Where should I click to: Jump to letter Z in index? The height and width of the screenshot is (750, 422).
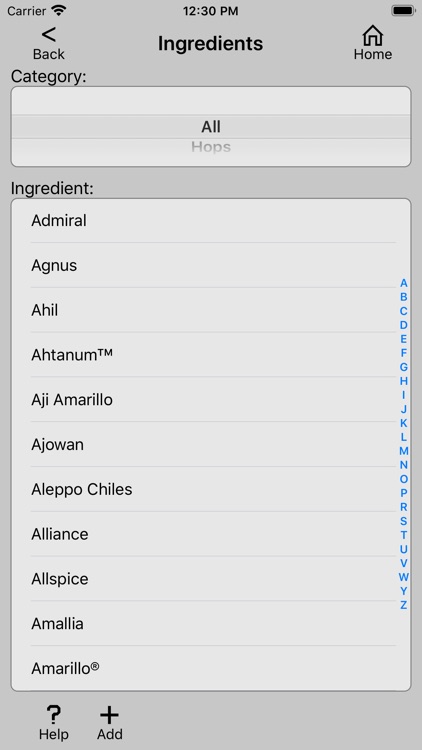404,605
